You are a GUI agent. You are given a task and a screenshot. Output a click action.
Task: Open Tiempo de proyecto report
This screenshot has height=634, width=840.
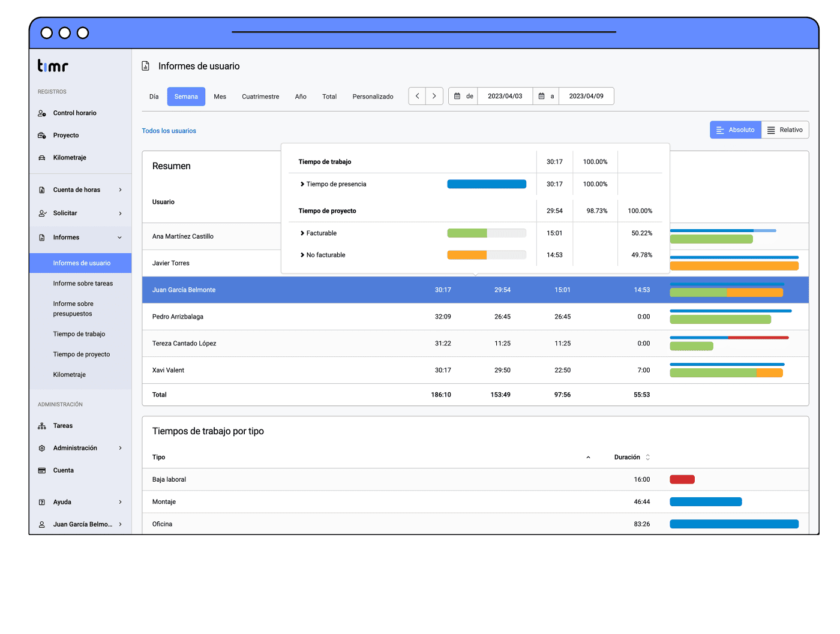[82, 354]
